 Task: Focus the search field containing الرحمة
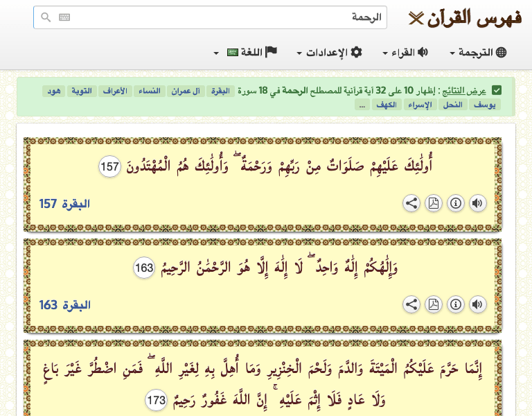222,18
